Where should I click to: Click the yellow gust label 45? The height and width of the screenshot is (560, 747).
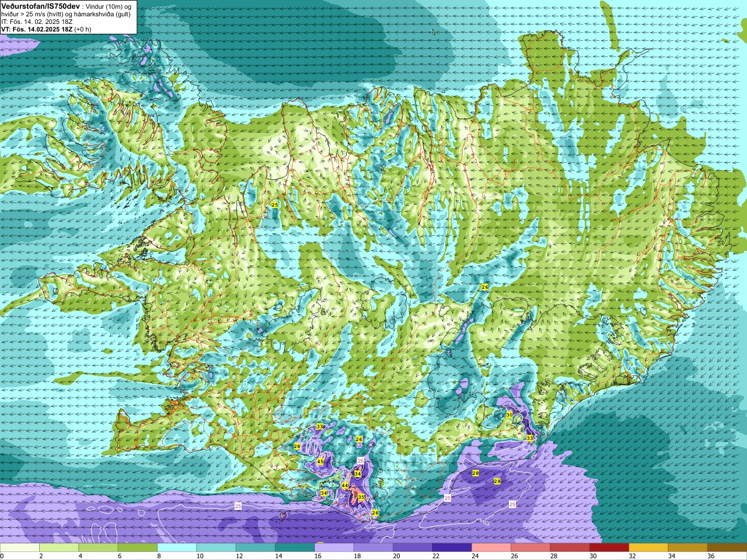(320, 461)
